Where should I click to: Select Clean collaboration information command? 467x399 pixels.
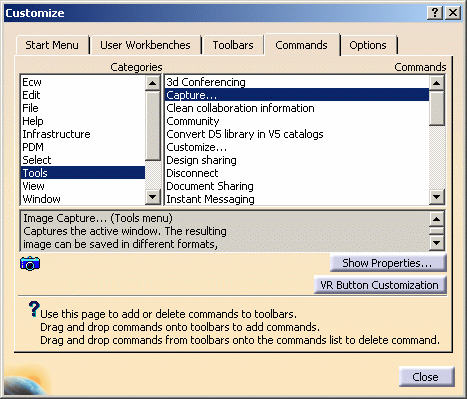point(297,108)
